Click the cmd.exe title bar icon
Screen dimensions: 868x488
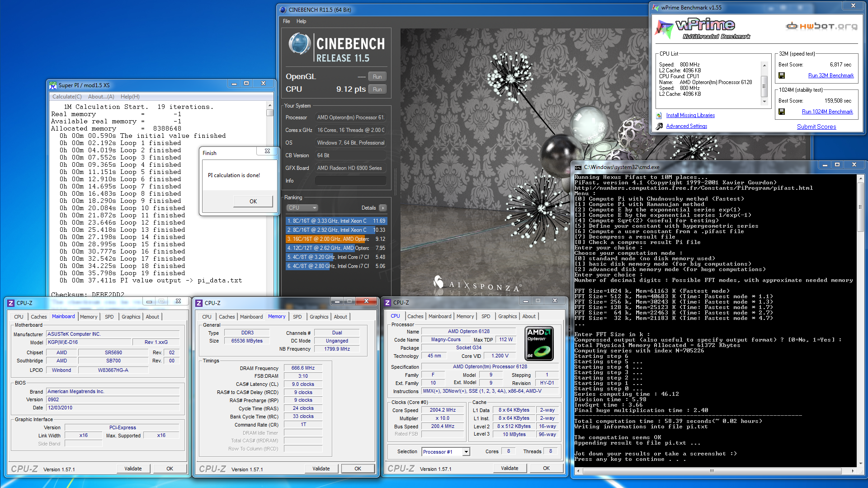click(578, 167)
